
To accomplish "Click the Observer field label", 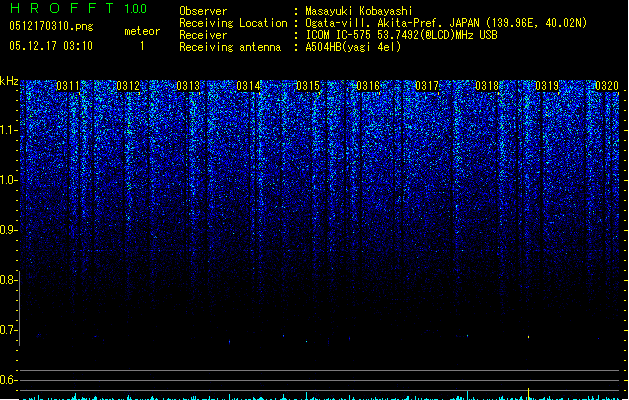I will (x=203, y=11).
